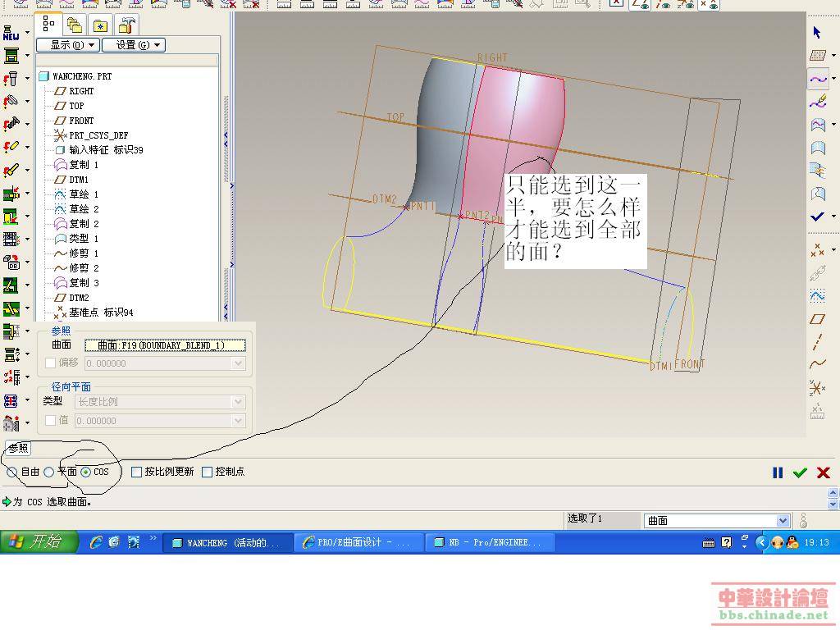The height and width of the screenshot is (630, 840).
Task: Click the datum plane tool icon
Action: coord(817,319)
